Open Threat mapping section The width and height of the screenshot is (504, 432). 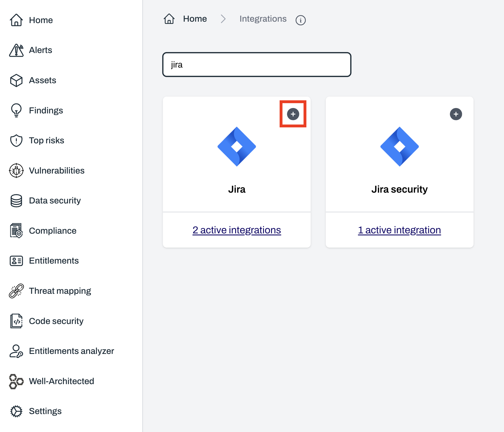[60, 291]
